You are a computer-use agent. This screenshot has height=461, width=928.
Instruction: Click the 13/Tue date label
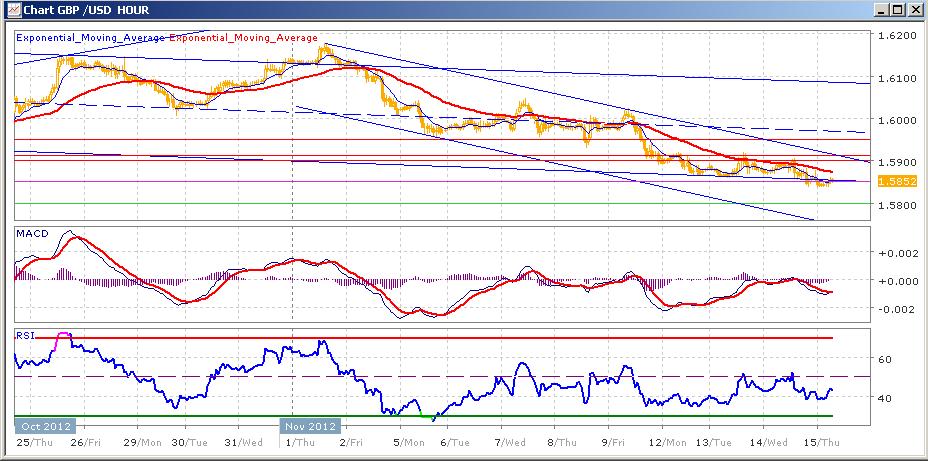click(x=713, y=443)
